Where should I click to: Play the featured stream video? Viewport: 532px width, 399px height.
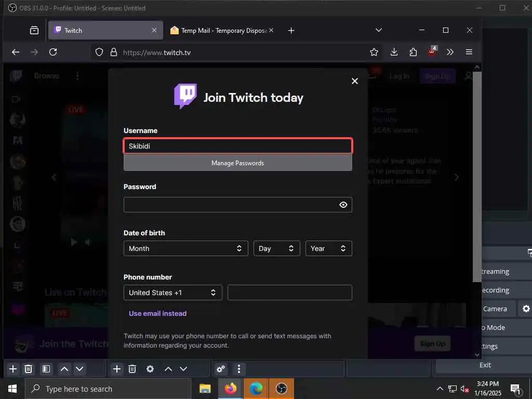74,242
